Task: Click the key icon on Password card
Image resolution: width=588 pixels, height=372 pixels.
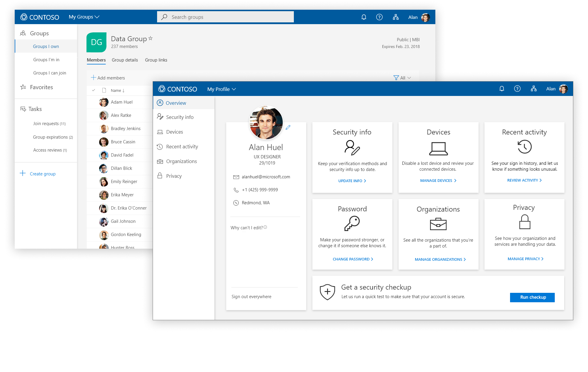Action: tap(352, 223)
